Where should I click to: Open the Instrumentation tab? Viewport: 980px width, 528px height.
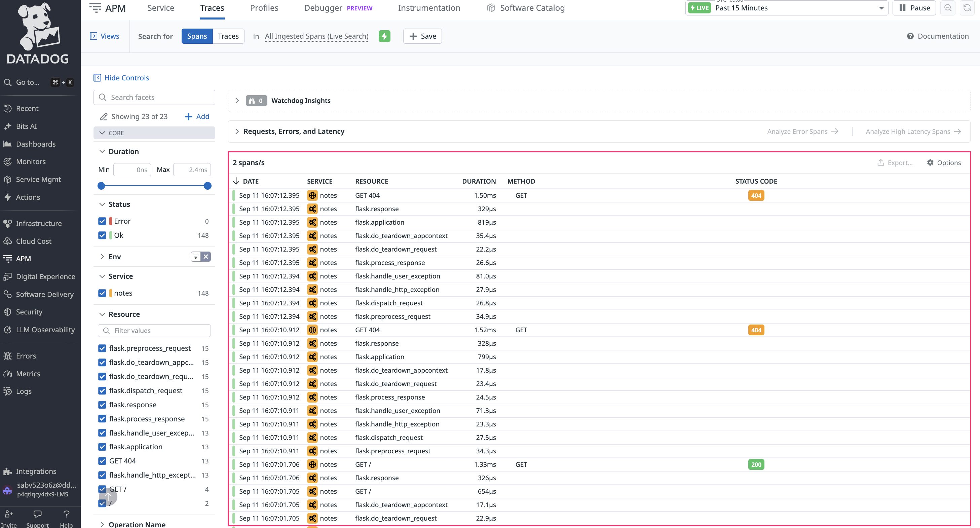point(429,8)
